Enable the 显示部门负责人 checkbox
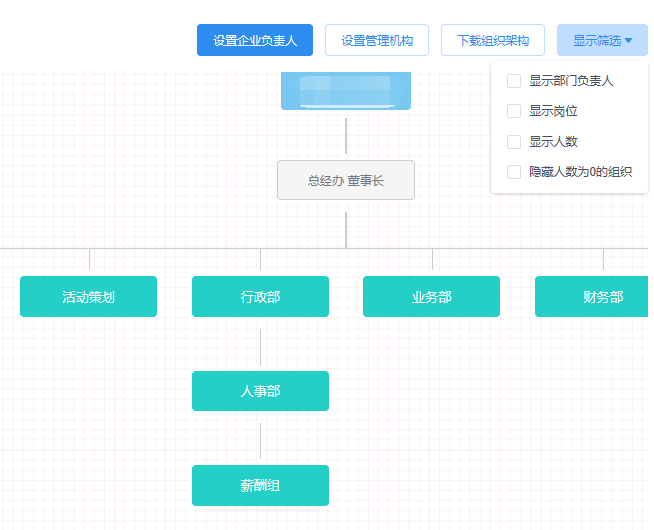The height and width of the screenshot is (530, 654). [514, 81]
